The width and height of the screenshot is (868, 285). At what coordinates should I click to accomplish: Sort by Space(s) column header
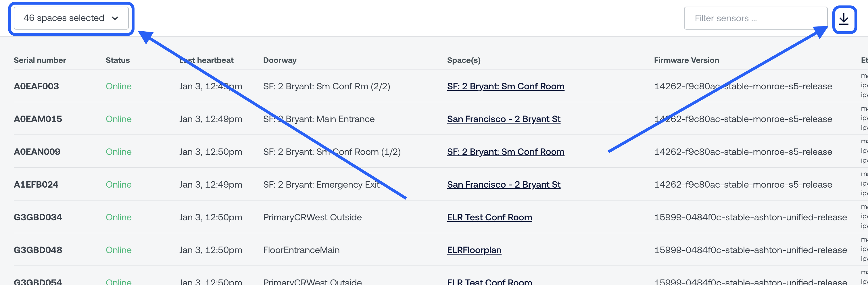(x=464, y=60)
